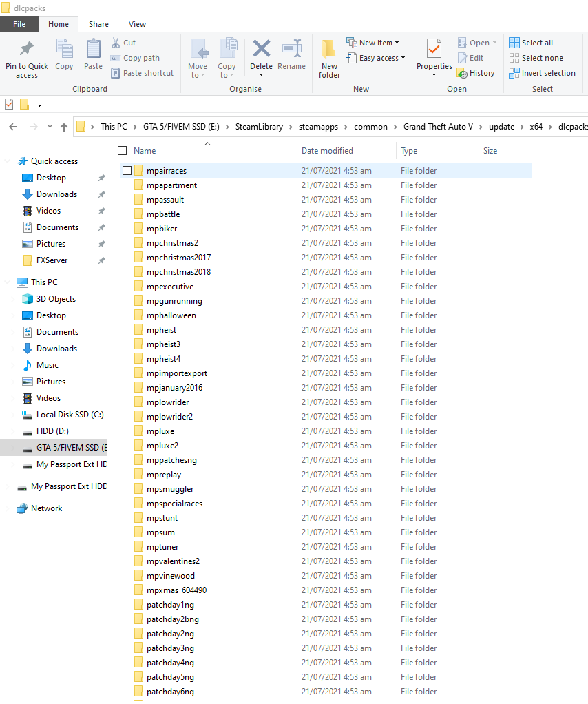Click the Properties checkmark icon
Screen dimensions: 588x704
[x=434, y=49]
